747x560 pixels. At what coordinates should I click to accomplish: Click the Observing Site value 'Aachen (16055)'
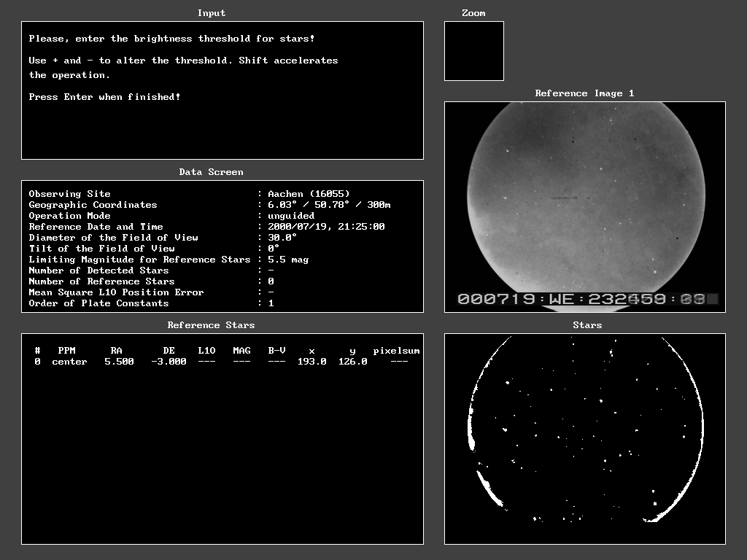coord(309,194)
